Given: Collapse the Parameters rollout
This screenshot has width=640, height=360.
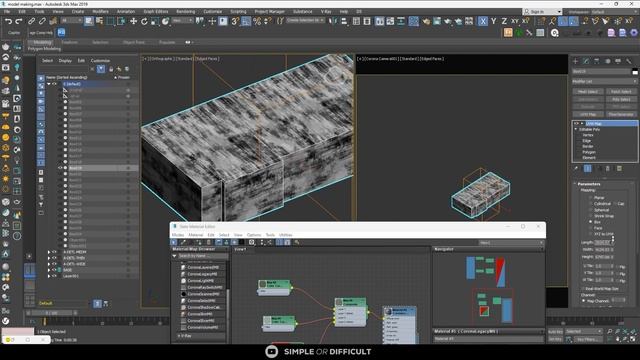Looking at the screenshot, I should tap(589, 184).
